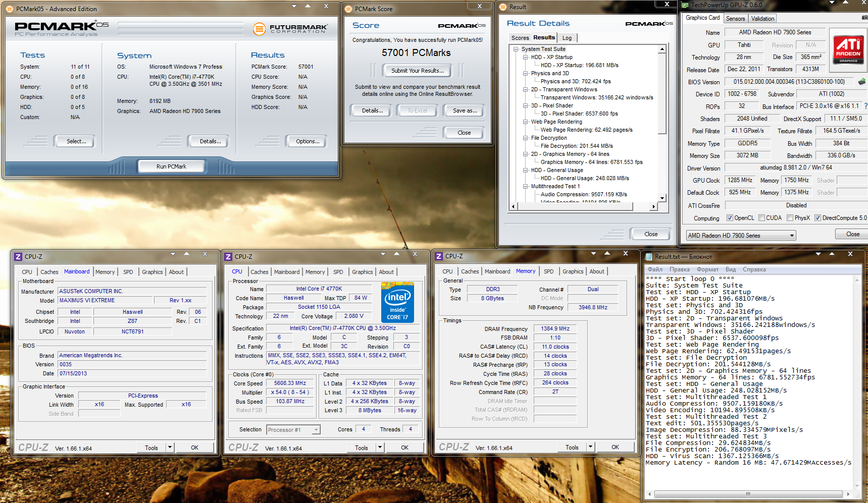
Task: Click the horizontal scrollbar in Result.txt Notepad
Action: (x=748, y=494)
